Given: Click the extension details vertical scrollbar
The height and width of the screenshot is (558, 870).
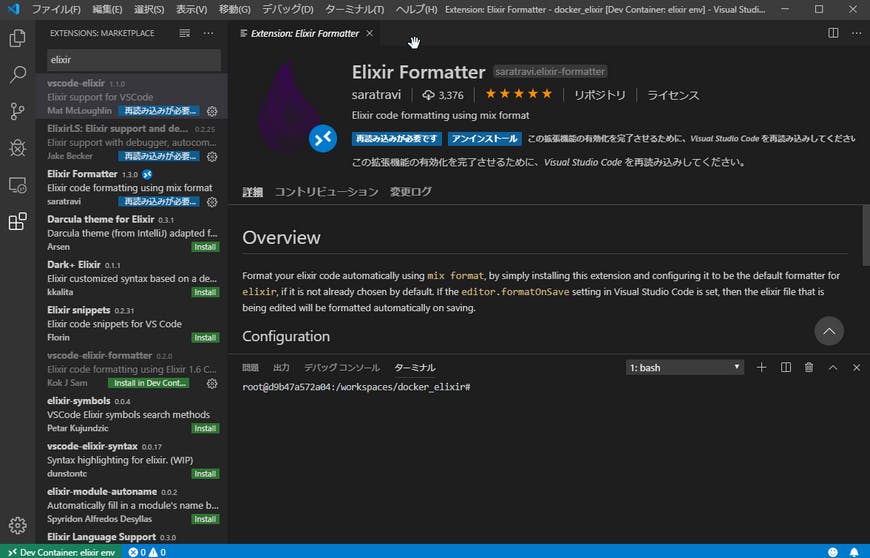Looking at the screenshot, I should 866,235.
